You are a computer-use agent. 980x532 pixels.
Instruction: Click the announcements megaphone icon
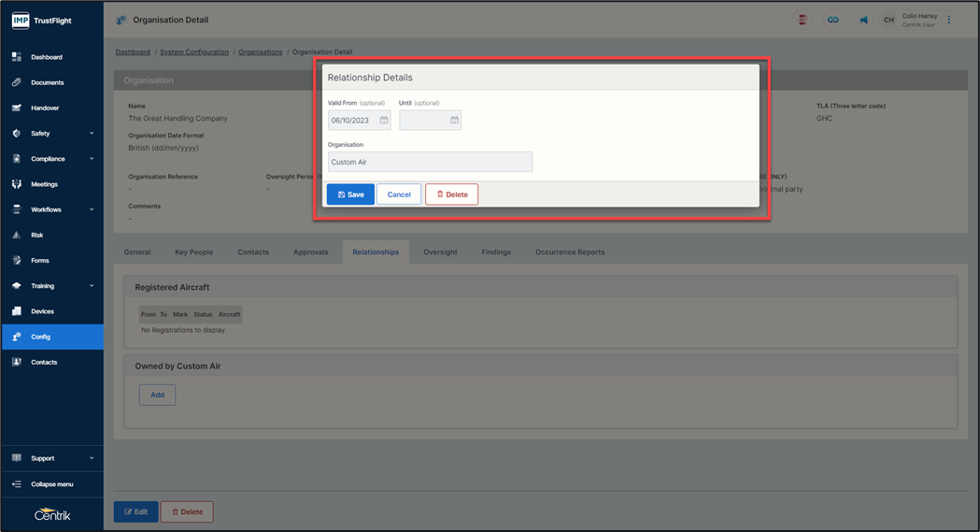(863, 20)
